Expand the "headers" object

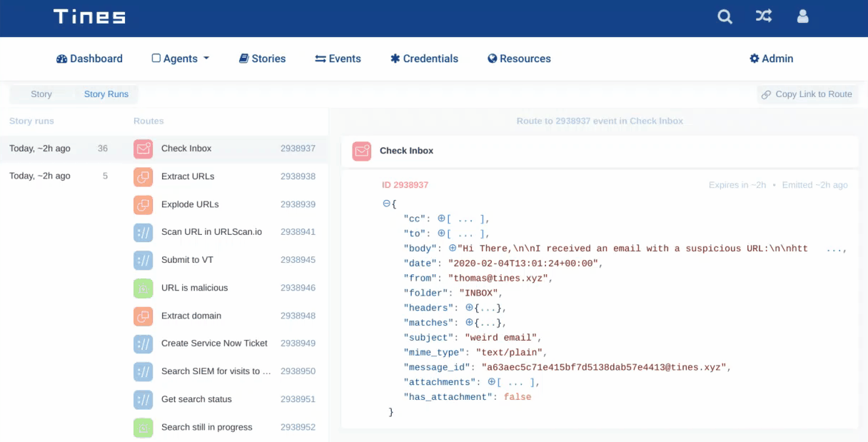point(469,307)
